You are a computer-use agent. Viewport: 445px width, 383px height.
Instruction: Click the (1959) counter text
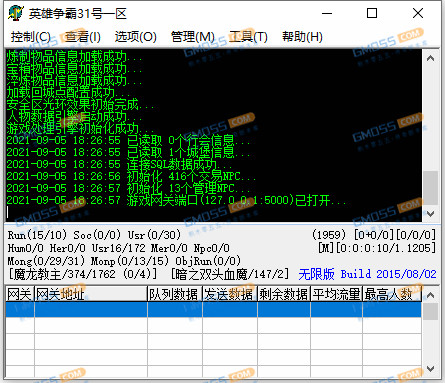[329, 235]
